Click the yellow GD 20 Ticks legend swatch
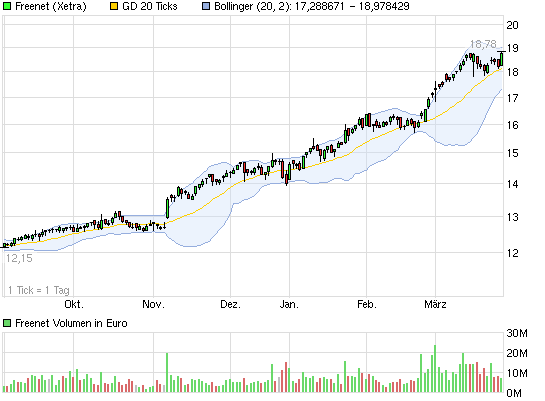 click(114, 6)
